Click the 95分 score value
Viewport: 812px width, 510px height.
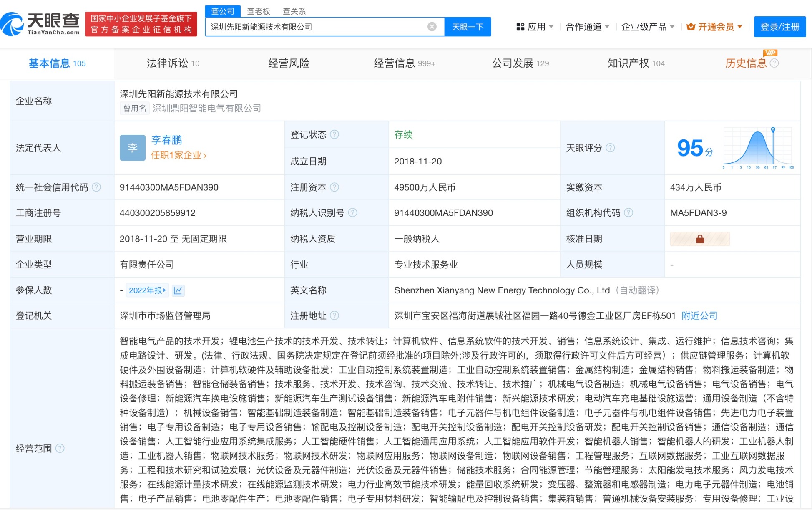[x=695, y=148]
